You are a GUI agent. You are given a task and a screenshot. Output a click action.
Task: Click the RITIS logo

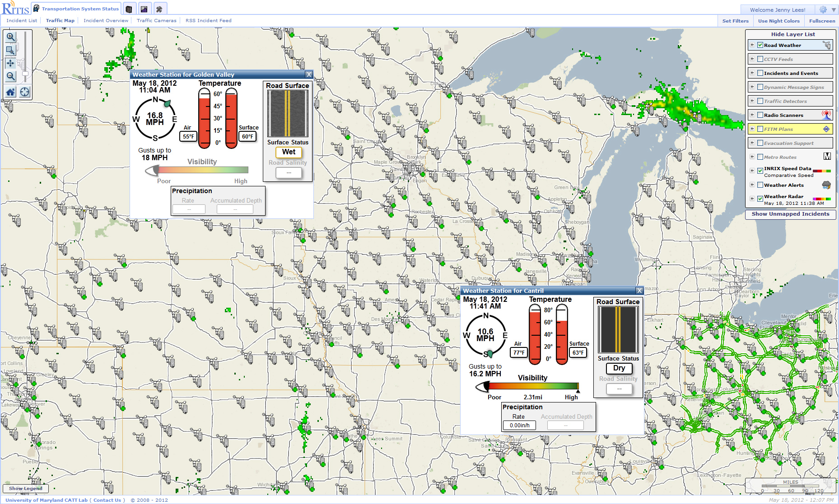15,8
